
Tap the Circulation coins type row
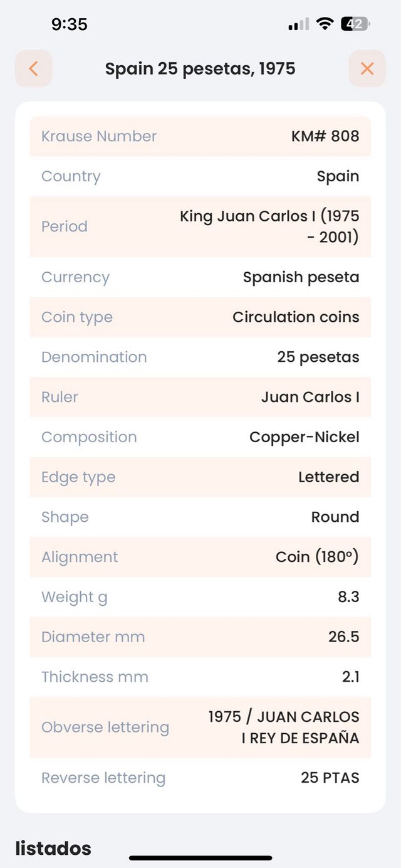coord(200,317)
